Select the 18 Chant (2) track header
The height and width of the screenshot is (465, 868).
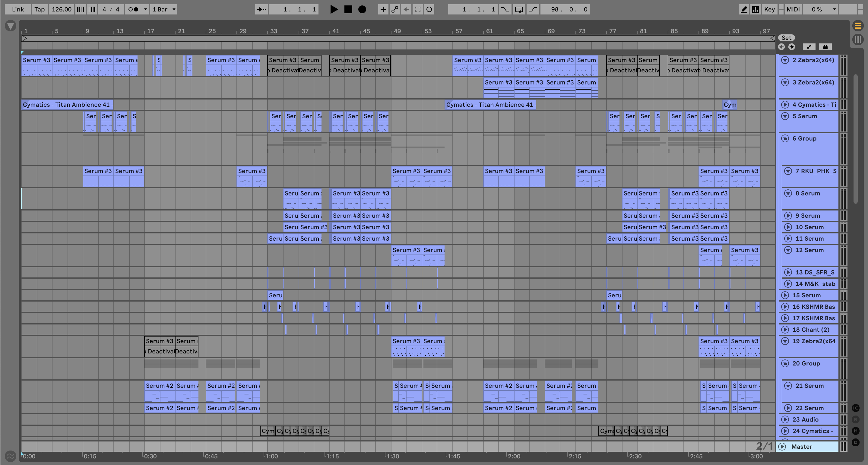809,330
